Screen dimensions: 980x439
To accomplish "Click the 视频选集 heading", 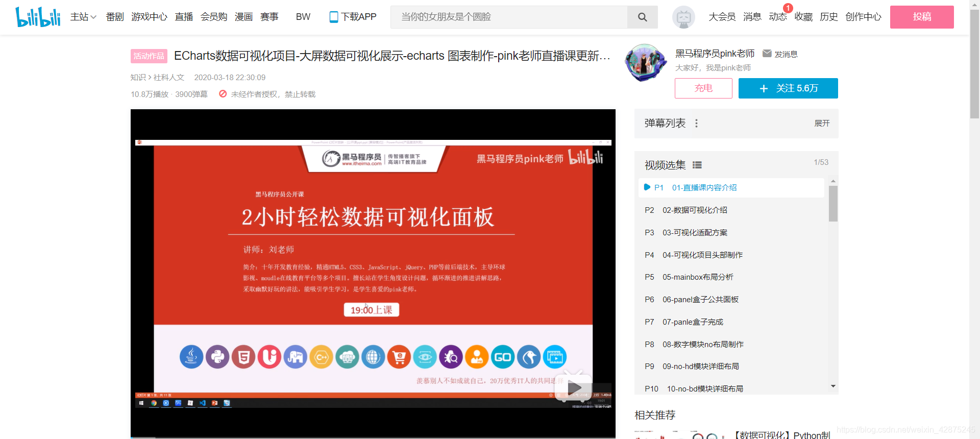I will tap(665, 165).
